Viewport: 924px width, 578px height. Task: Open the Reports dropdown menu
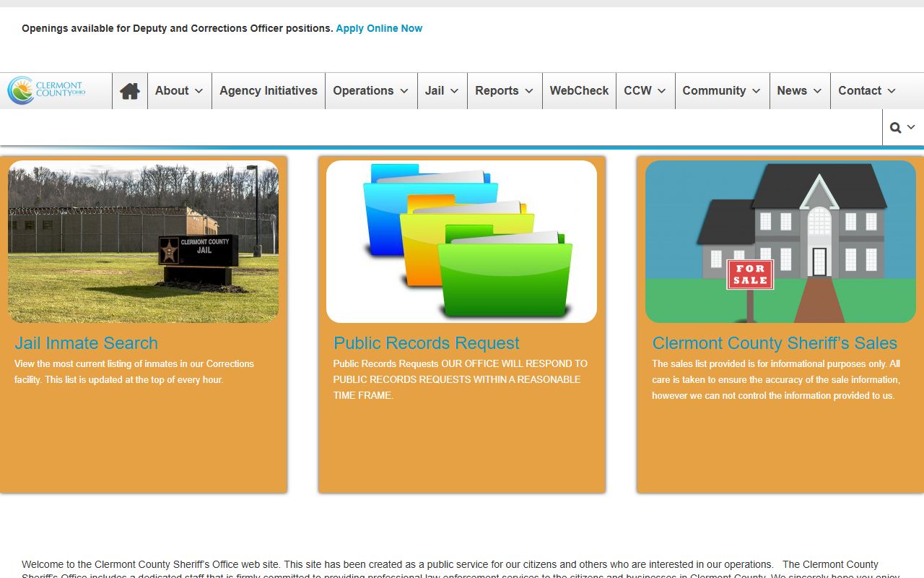pos(504,91)
